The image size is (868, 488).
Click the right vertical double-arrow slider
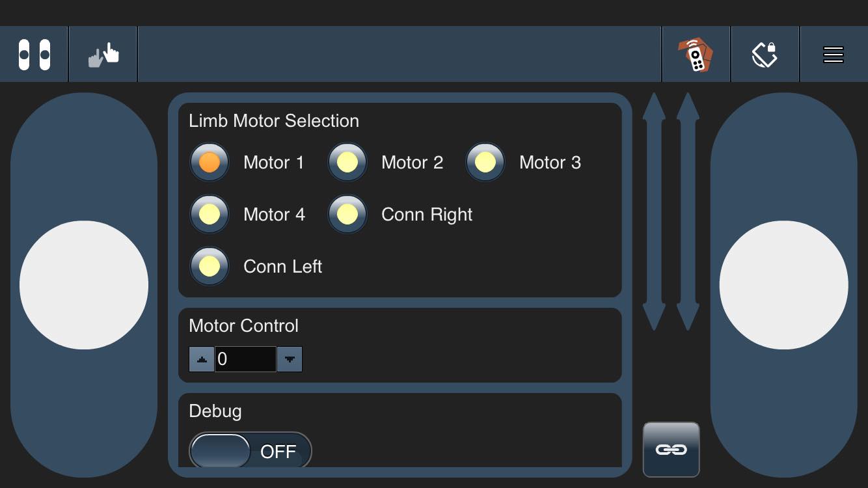click(x=688, y=211)
